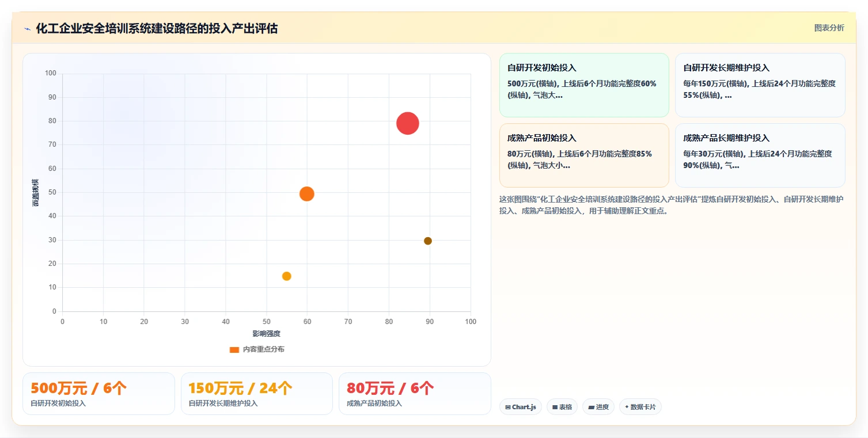868x438 pixels.
Task: Click the 150万元 / 24个 stat card
Action: tap(257, 394)
